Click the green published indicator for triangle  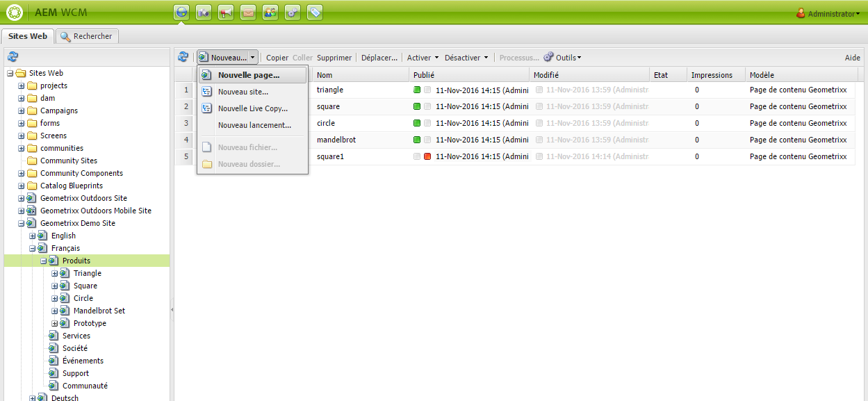click(417, 90)
